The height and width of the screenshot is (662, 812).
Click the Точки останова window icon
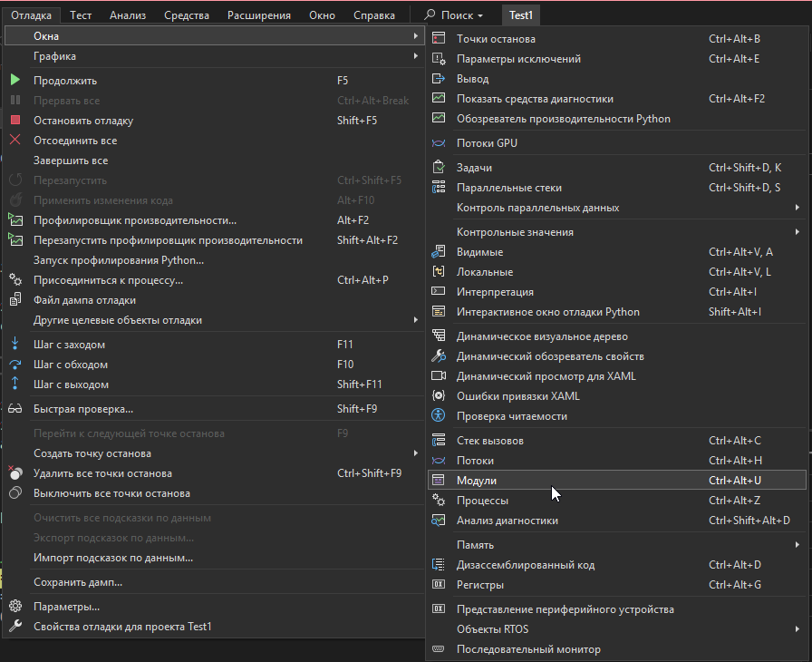pyautogui.click(x=439, y=39)
